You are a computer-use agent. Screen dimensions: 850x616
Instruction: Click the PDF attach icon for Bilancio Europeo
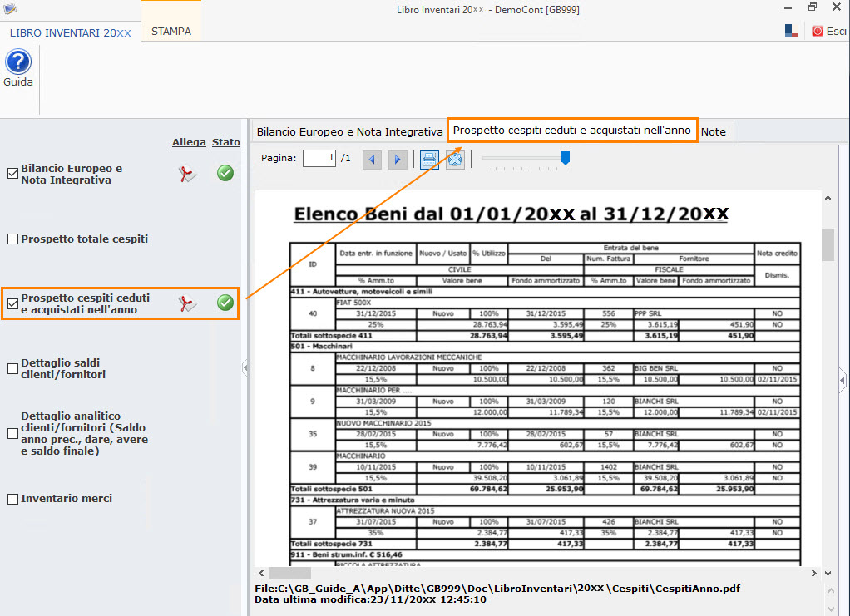[x=189, y=174]
